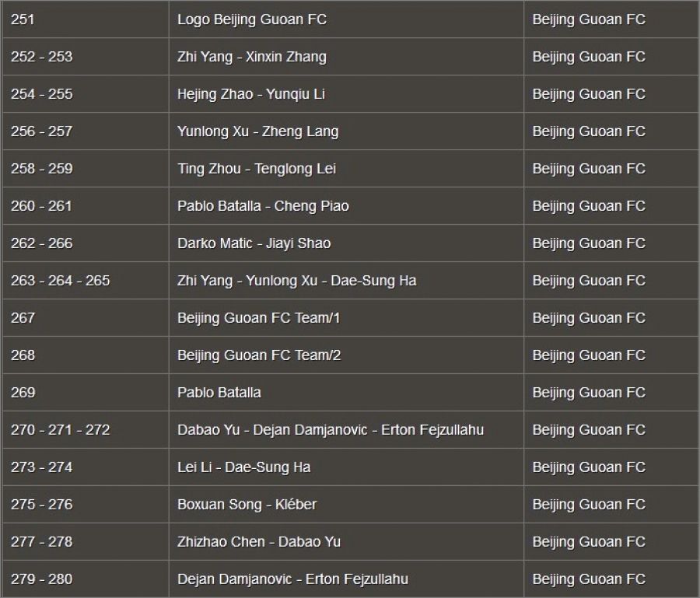
Task: Select the '270 - 271 - 272' number cell
Action: click(60, 430)
